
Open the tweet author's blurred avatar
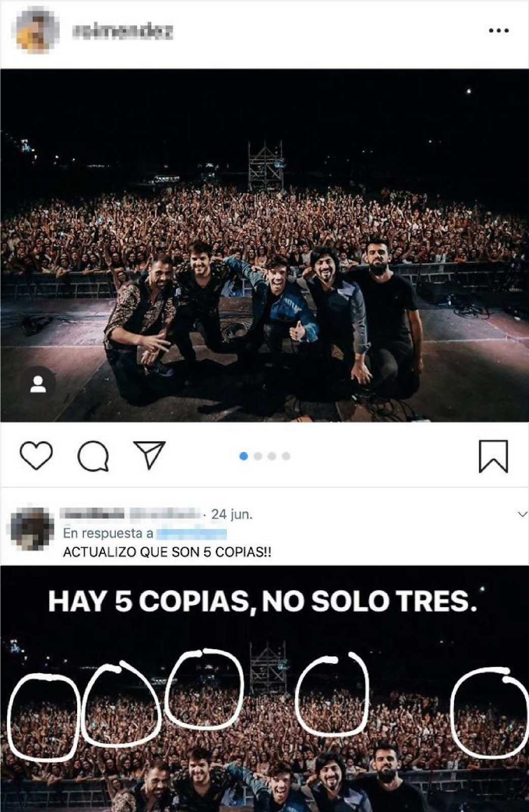pos(32,529)
